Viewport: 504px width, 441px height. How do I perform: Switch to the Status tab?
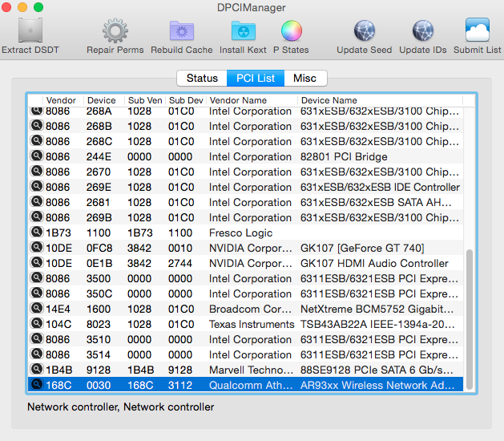(x=202, y=78)
